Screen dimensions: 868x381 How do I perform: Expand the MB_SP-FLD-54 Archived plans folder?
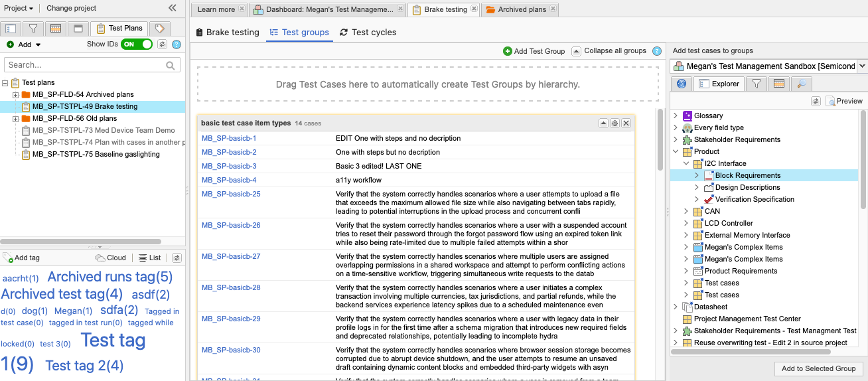pyautogui.click(x=15, y=95)
